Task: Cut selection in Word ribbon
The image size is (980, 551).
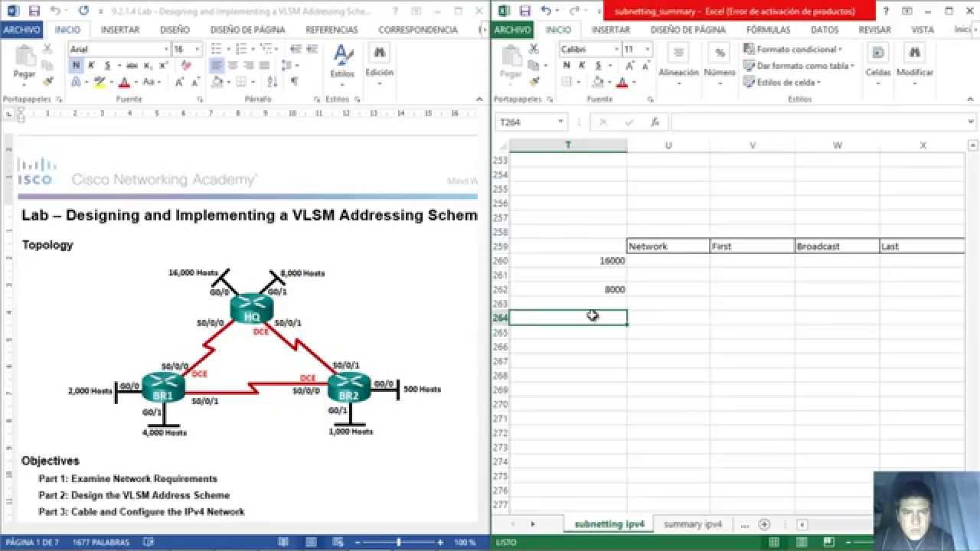Action: click(47, 48)
